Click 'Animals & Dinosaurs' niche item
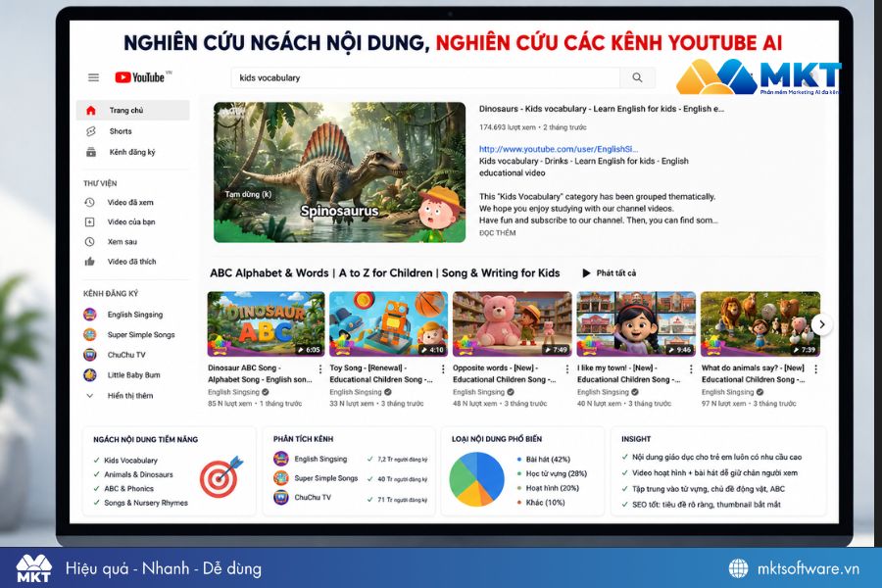The height and width of the screenshot is (588, 882). click(x=138, y=474)
